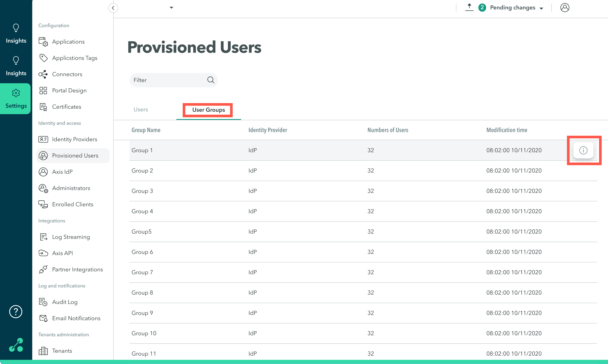Screen dimensions: 608x364
Task: Click the pending changes count badge
Action: click(482, 7)
